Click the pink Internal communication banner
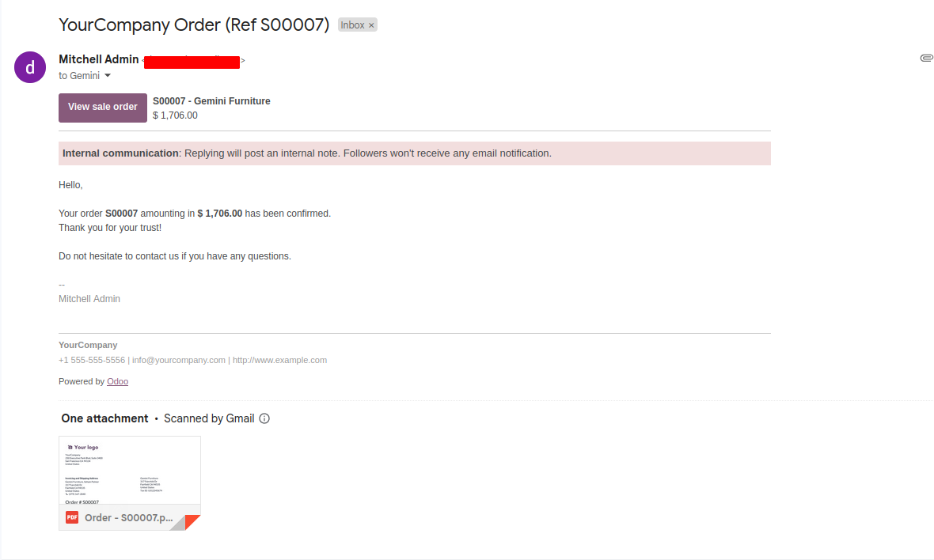Screen dimensions: 934x560 (415, 153)
